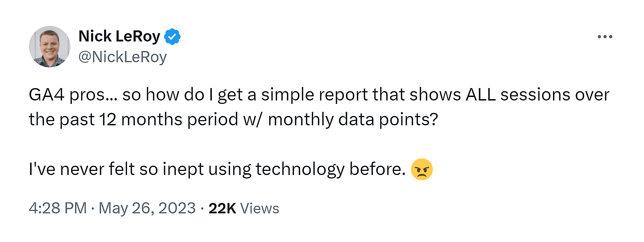
Task: Click the May 26, 2023 date
Action: click(x=147, y=208)
